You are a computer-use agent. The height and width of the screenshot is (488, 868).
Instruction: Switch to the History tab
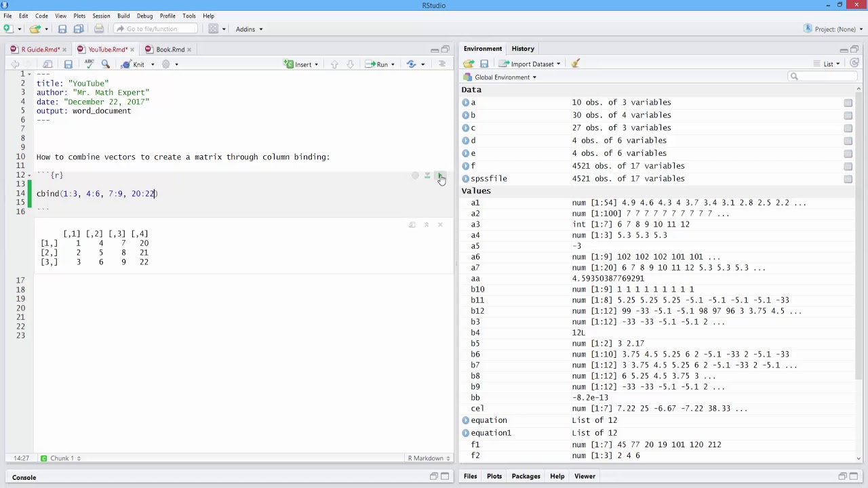tap(523, 49)
